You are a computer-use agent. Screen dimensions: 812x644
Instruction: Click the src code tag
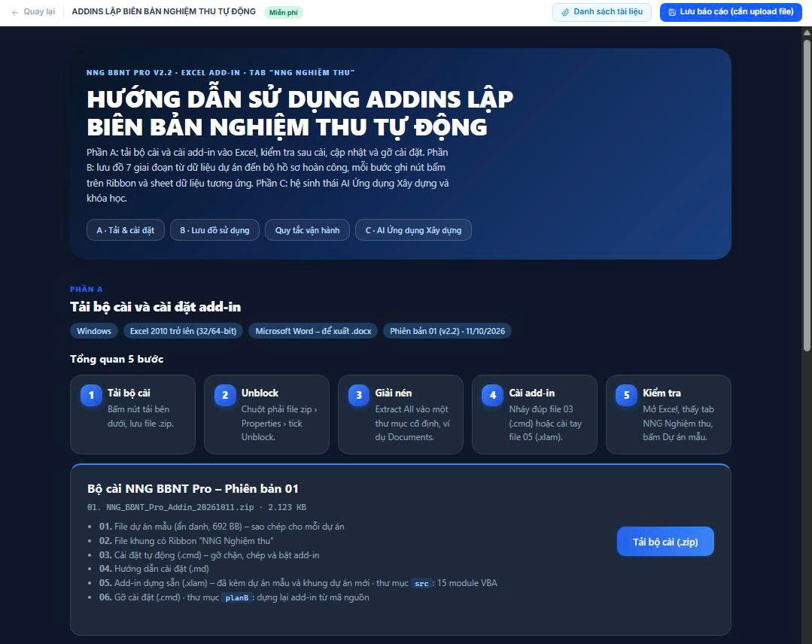click(421, 583)
